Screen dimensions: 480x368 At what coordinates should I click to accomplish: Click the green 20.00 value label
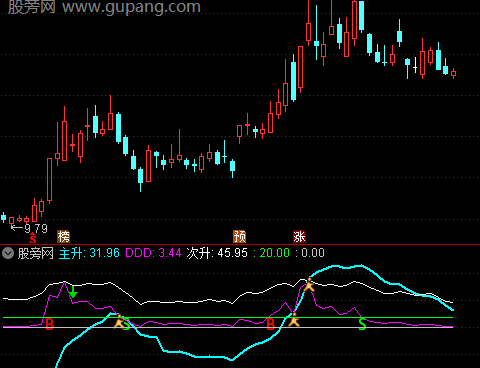[275, 253]
